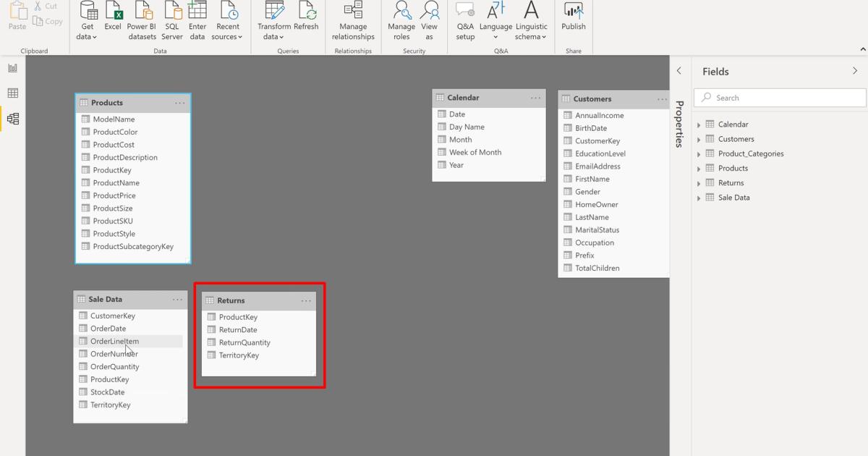868x456 pixels.
Task: Click the Excel import icon
Action: [x=113, y=18]
